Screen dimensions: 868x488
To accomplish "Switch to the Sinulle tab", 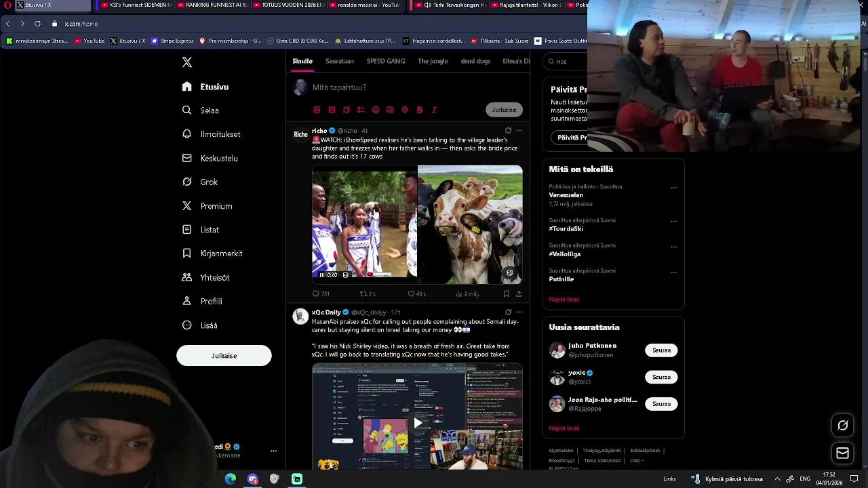I will (302, 61).
